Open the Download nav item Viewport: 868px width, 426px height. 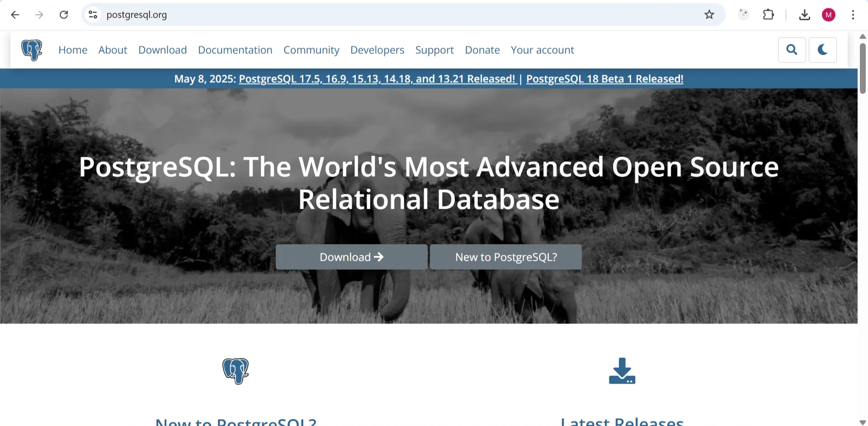(x=162, y=50)
